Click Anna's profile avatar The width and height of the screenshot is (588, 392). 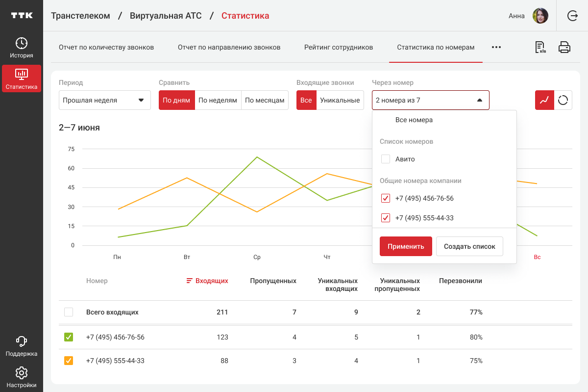pos(540,16)
